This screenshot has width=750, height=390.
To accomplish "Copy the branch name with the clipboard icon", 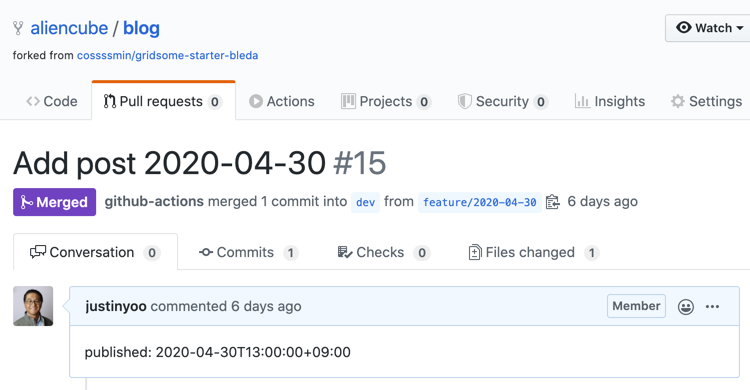I will [552, 202].
